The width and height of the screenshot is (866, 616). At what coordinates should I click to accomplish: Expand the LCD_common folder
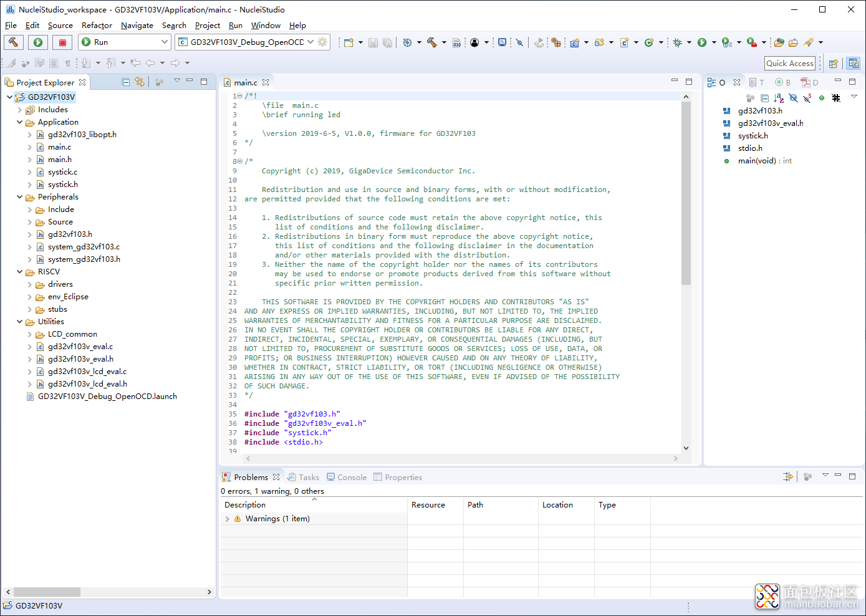29,334
